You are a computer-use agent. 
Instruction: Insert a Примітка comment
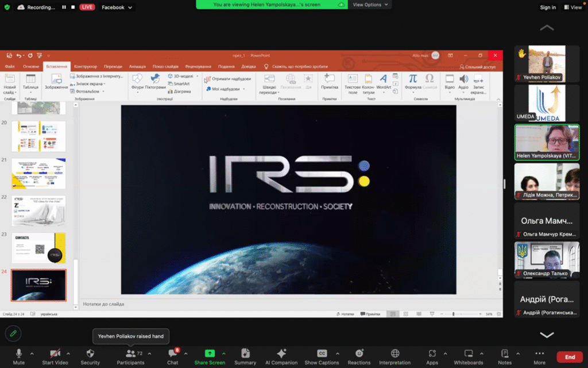[329, 82]
